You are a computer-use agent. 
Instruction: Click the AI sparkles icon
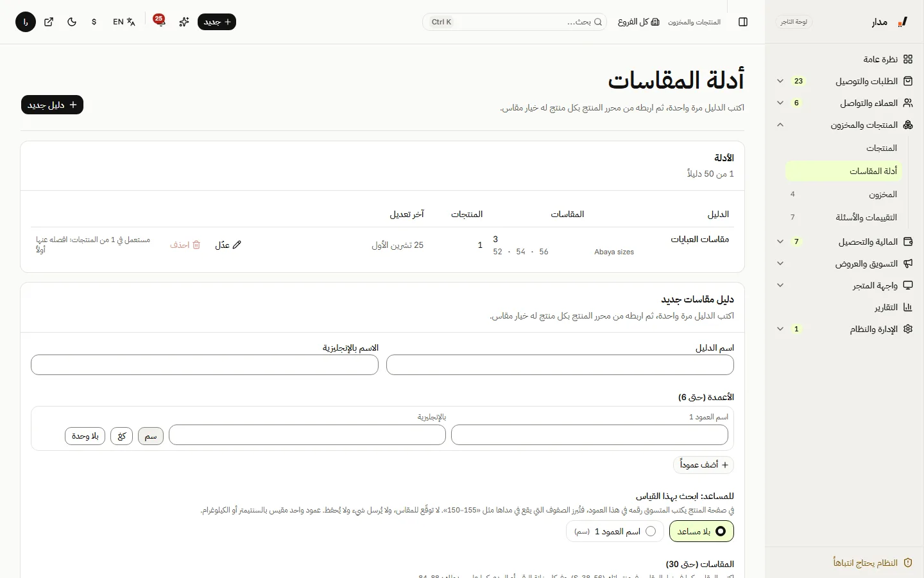[184, 22]
